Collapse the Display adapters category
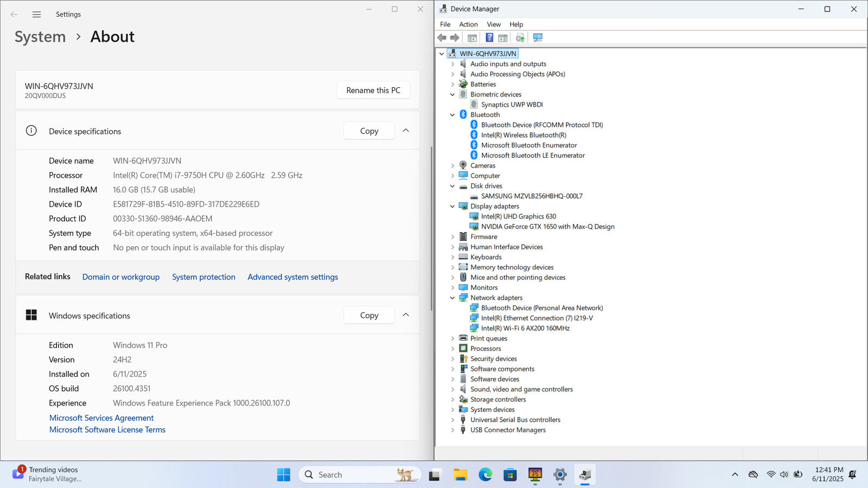868x488 pixels. coord(452,207)
